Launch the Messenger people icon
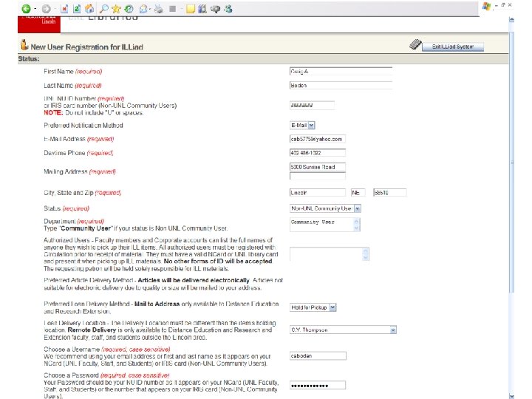This screenshot has width=532, height=399. coord(228,9)
